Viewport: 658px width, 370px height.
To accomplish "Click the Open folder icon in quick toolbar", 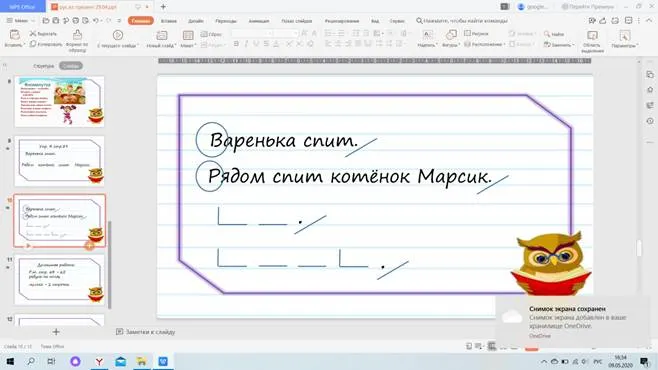I will [46, 21].
